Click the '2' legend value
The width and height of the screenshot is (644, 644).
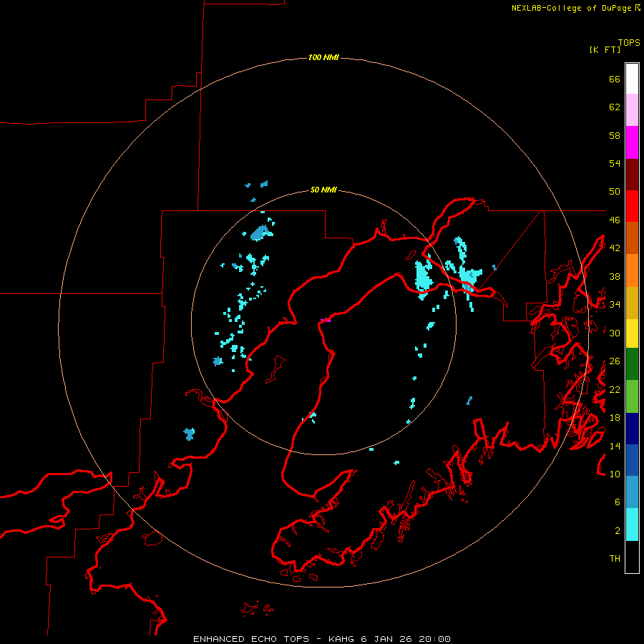618,531
